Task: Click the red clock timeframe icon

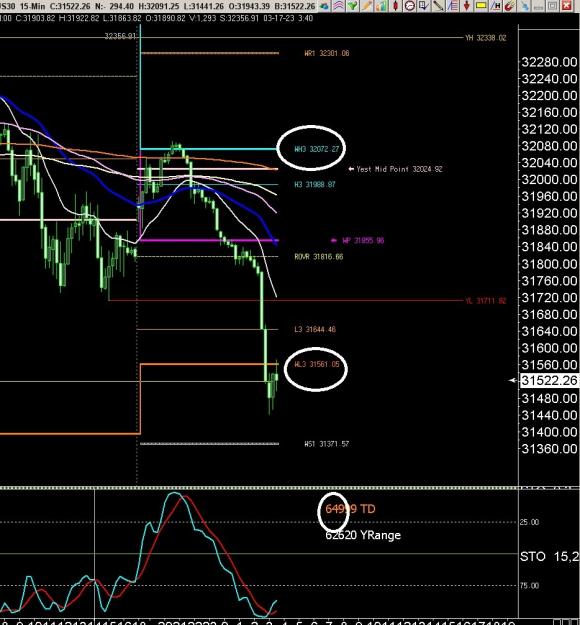Action: 409,6
